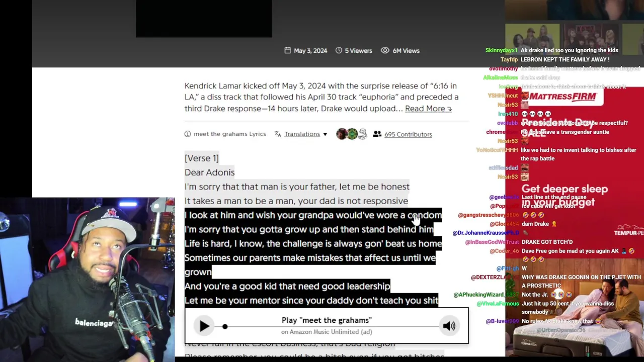Click the clock icon by 5 Viewers
The height and width of the screenshot is (362, 644).
[339, 50]
